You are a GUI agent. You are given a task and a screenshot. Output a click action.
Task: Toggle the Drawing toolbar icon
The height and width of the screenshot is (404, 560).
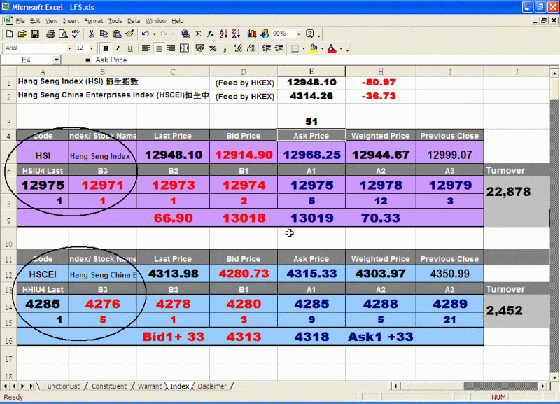coord(264,34)
